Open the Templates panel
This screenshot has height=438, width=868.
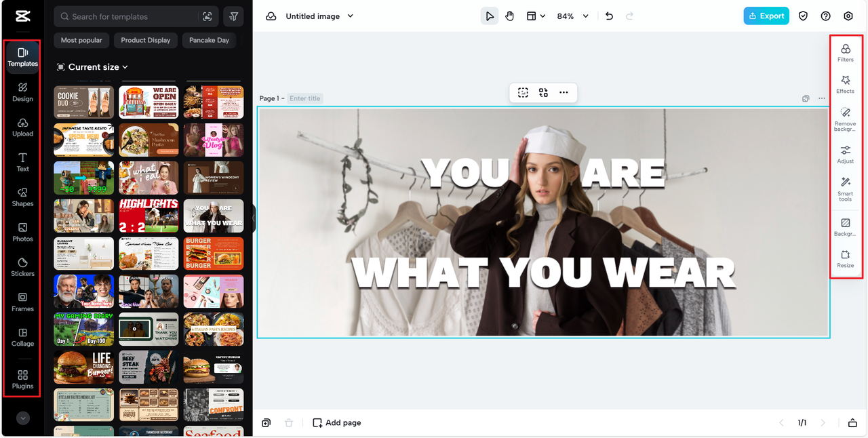point(22,57)
